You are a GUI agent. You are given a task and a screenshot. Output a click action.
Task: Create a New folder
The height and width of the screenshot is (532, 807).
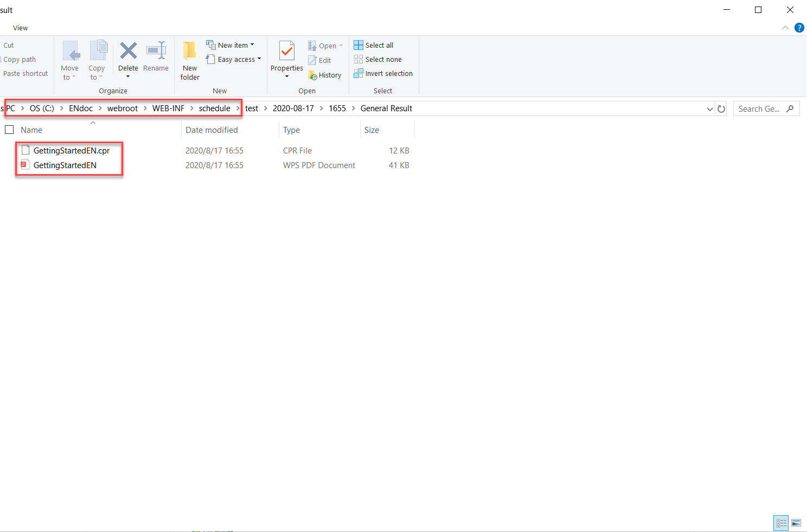[x=189, y=60]
